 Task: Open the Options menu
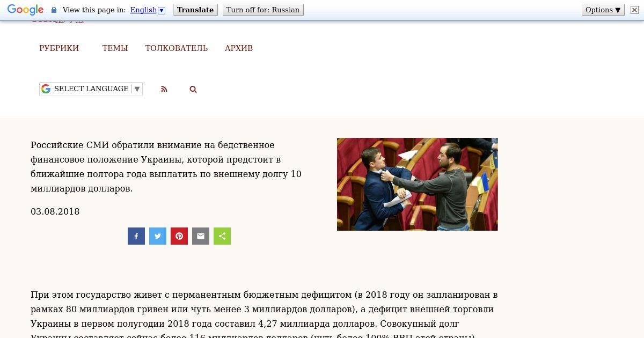(603, 10)
